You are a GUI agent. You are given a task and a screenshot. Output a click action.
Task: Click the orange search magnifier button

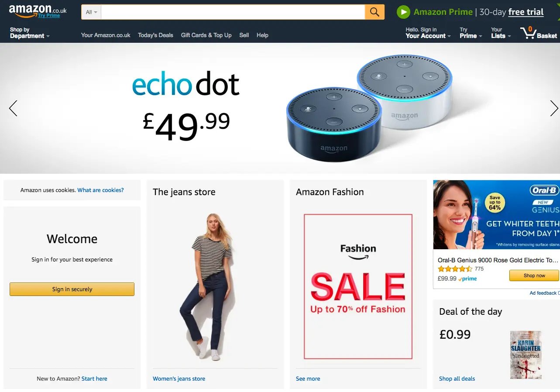coord(374,12)
